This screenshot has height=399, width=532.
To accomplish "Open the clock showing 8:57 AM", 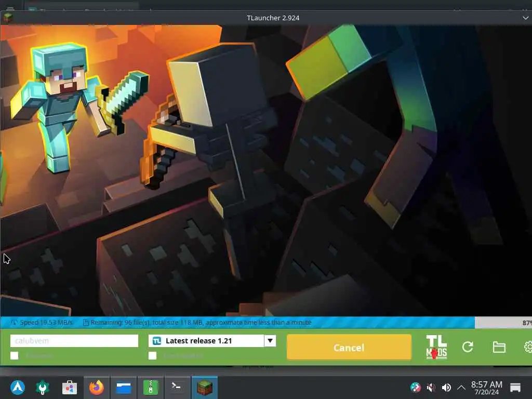I will [486, 388].
